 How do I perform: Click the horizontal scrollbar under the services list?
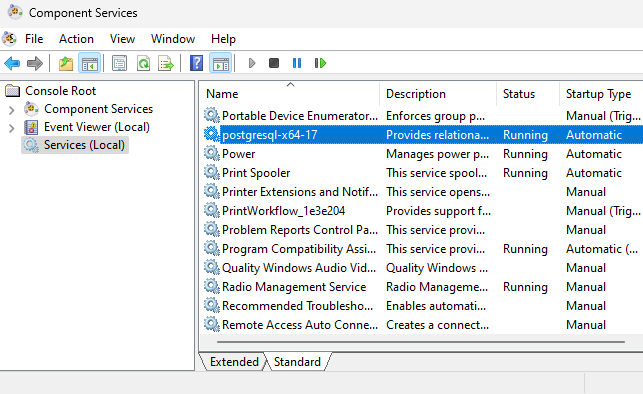pyautogui.click(x=420, y=342)
